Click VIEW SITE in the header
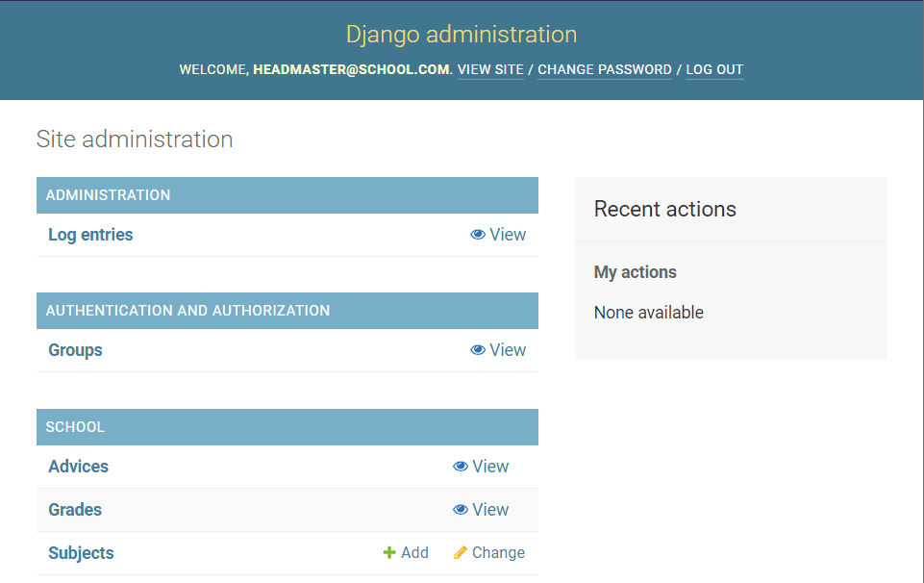This screenshot has width=924, height=583. coord(489,69)
